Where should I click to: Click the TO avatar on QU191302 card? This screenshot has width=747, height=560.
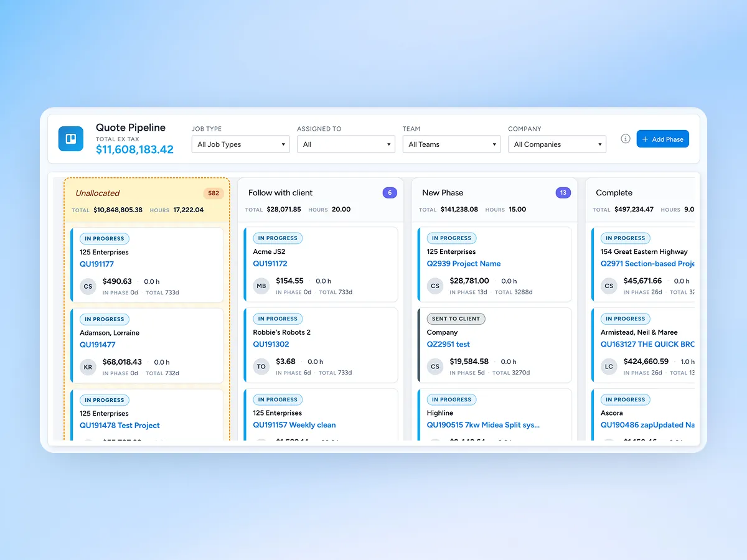point(261,366)
